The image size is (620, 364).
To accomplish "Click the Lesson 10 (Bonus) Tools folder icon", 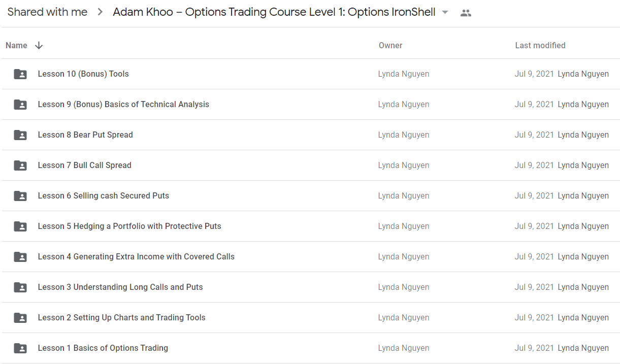I will click(20, 74).
